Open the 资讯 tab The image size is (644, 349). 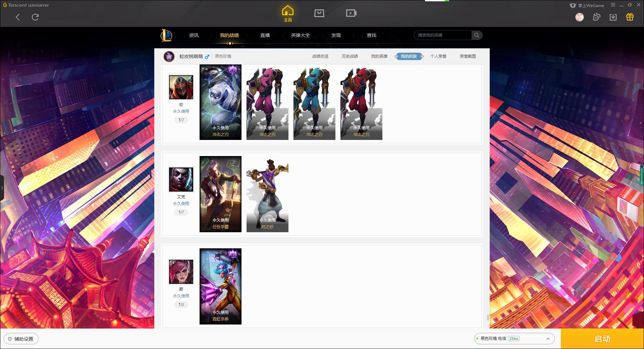[194, 35]
